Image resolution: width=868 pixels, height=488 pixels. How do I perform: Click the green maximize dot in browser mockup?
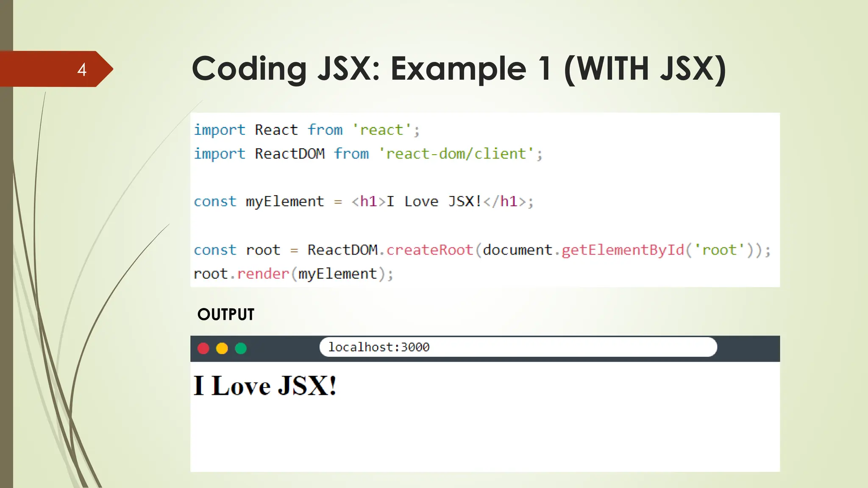[241, 348]
